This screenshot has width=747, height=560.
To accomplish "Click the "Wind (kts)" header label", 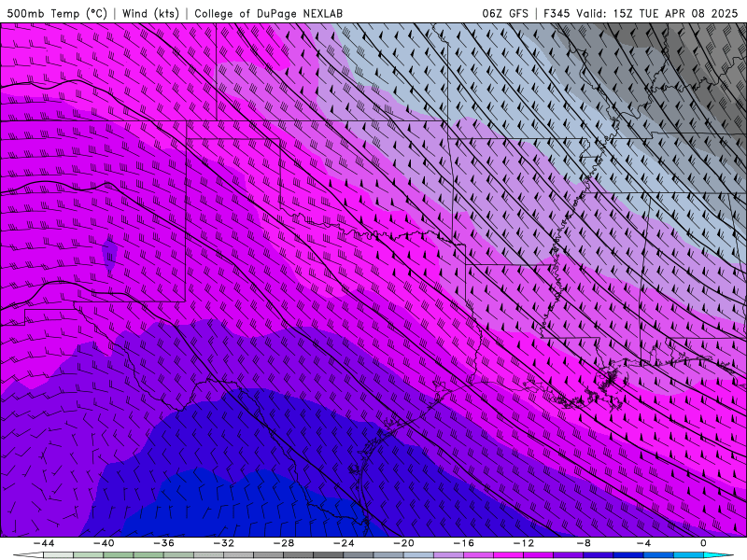I will tap(150, 13).
